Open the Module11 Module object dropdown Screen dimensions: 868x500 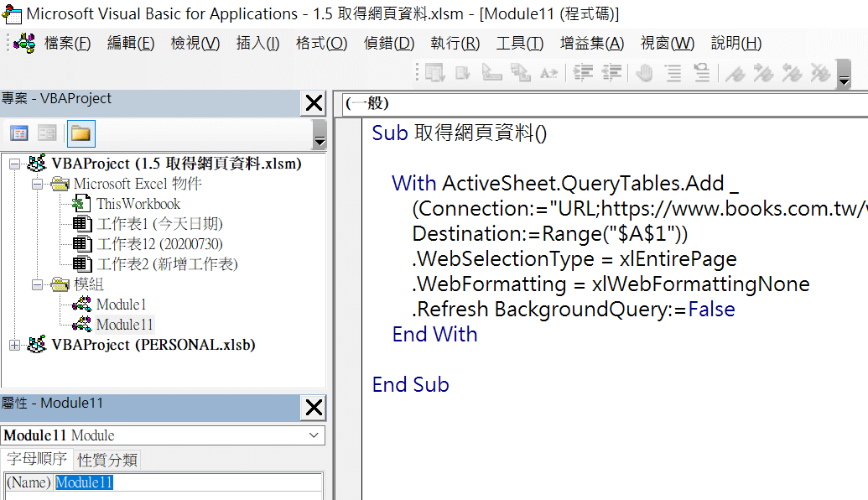(314, 435)
